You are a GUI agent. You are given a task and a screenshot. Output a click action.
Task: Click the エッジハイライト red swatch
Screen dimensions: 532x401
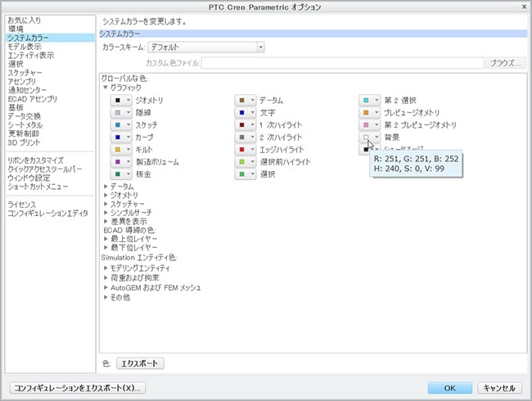(246, 151)
